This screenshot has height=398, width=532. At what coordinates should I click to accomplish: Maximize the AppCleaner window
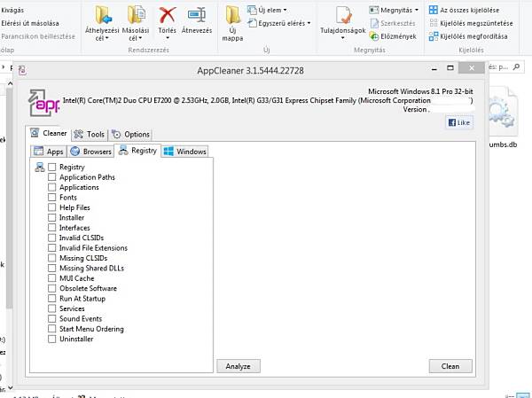pyautogui.click(x=450, y=68)
